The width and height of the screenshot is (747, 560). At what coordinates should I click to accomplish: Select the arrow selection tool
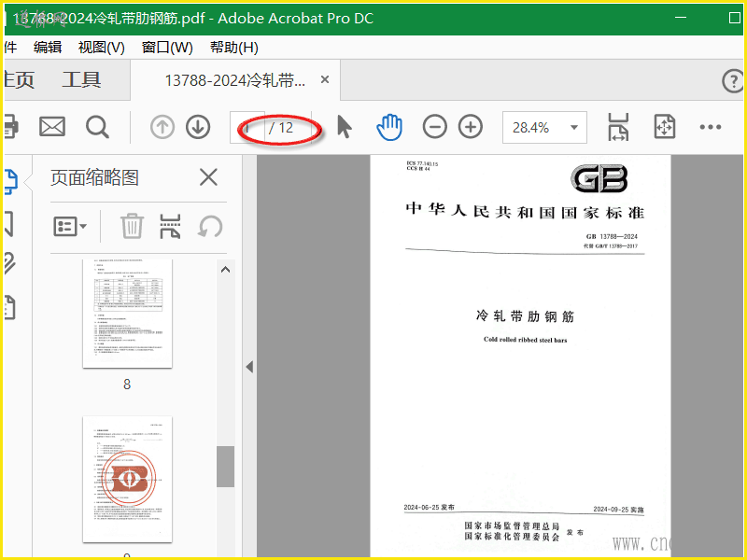click(x=344, y=127)
